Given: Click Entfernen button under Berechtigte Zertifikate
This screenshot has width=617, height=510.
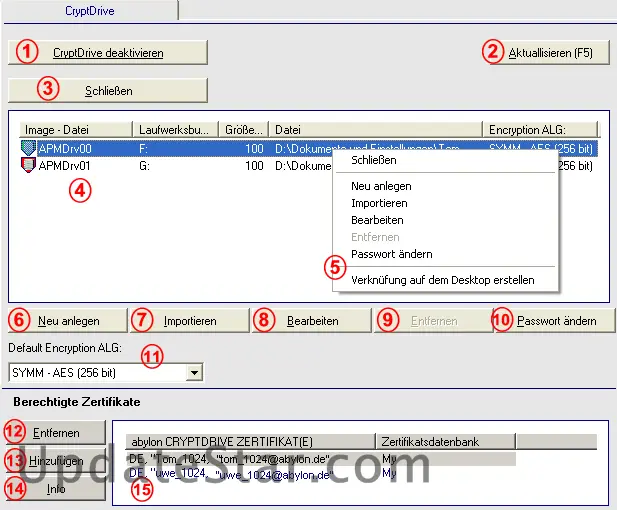Looking at the screenshot, I should pyautogui.click(x=56, y=433).
